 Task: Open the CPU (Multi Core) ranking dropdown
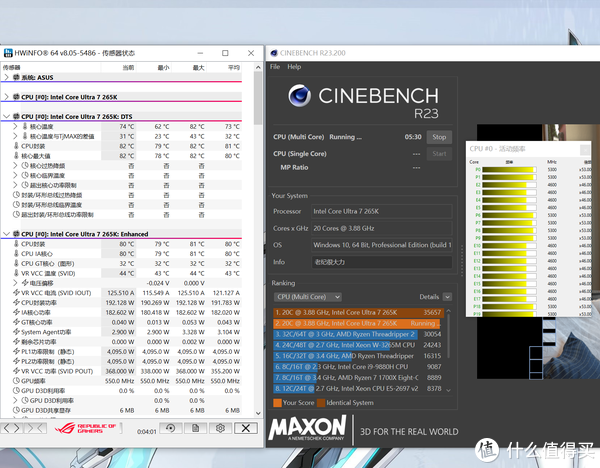pyautogui.click(x=307, y=297)
